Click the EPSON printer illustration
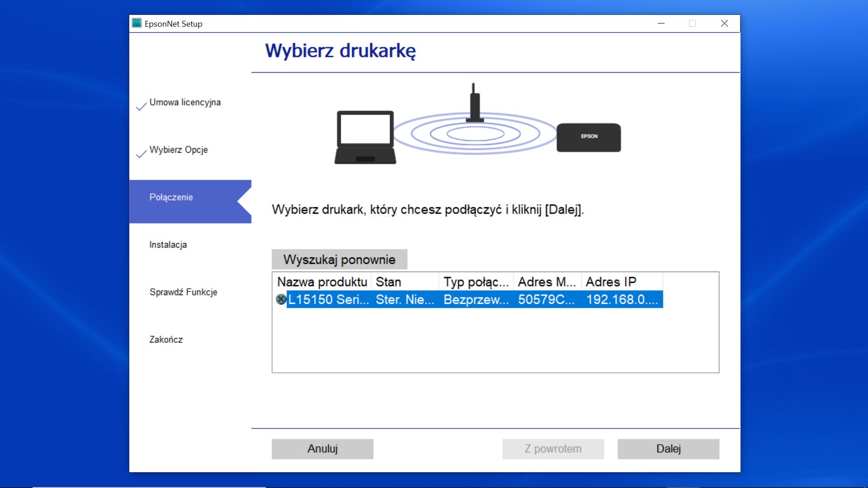 [x=588, y=137]
